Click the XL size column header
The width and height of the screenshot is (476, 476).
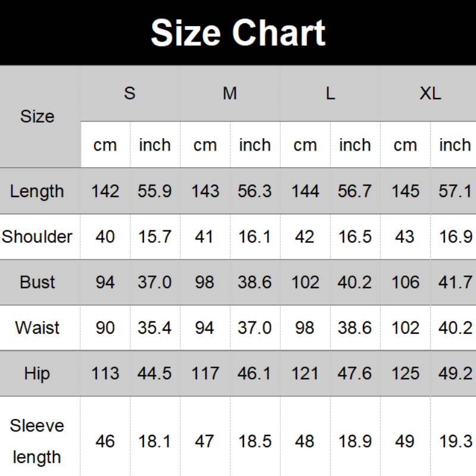430,93
